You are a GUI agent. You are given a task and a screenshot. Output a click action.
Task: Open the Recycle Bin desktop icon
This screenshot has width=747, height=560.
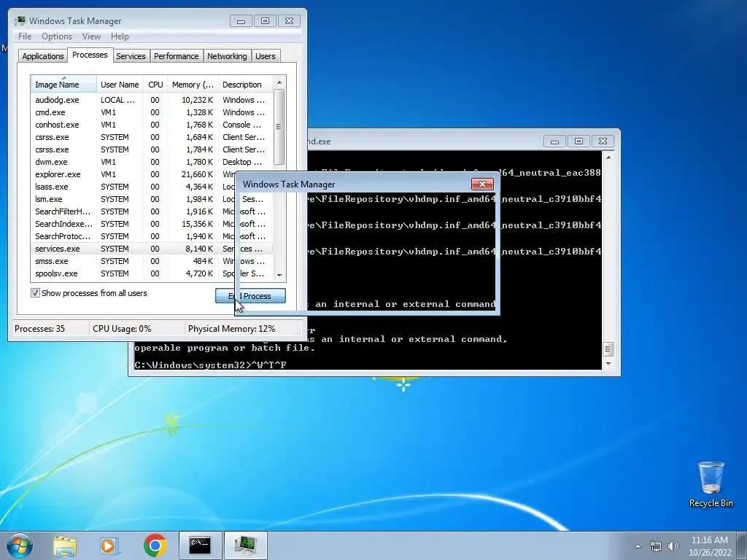pyautogui.click(x=711, y=484)
